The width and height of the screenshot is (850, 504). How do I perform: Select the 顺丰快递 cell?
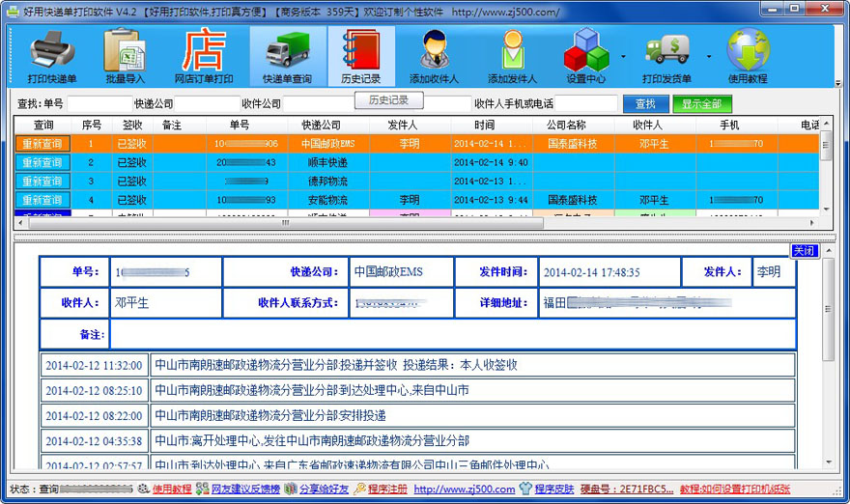(328, 162)
